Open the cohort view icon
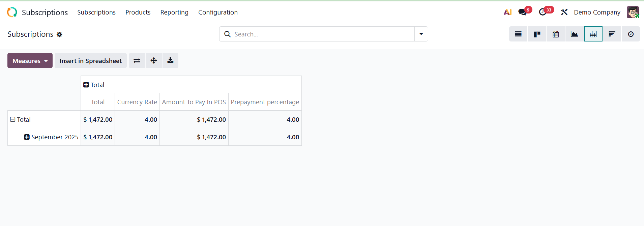Image resolution: width=644 pixels, height=226 pixels. click(612, 34)
